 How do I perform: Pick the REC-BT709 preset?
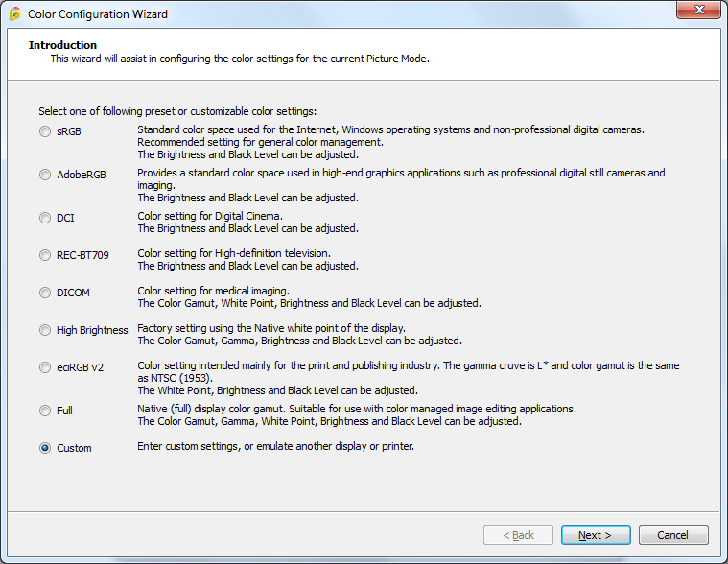click(x=45, y=255)
